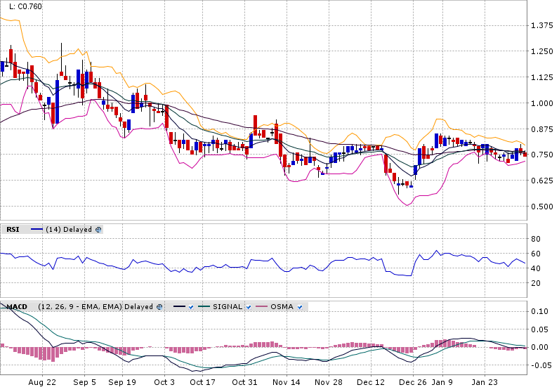This screenshot has height=392, width=559.
Task: Click the Dec 26 date on time axis
Action: pos(413,383)
